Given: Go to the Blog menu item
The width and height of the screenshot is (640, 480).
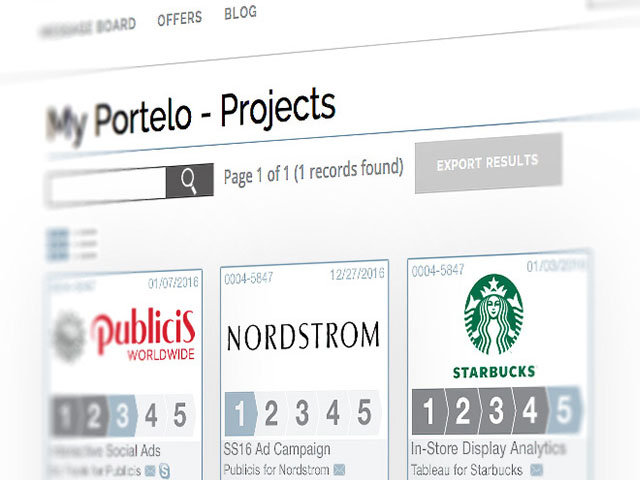Looking at the screenshot, I should (240, 12).
